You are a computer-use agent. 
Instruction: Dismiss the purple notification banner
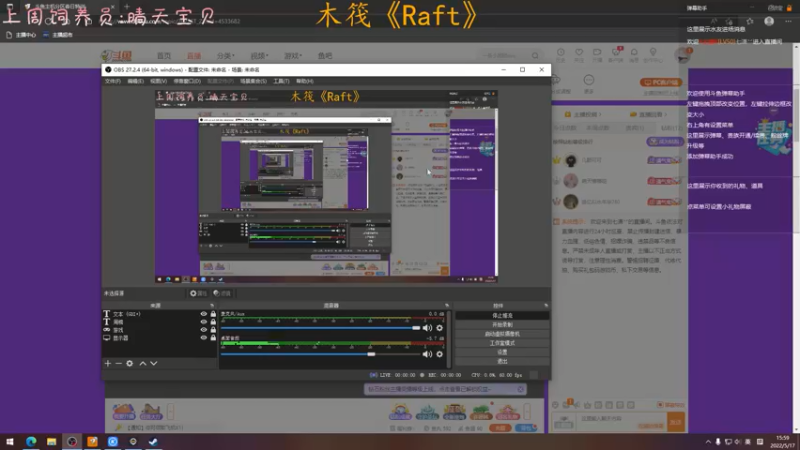pyautogui.click(x=520, y=389)
